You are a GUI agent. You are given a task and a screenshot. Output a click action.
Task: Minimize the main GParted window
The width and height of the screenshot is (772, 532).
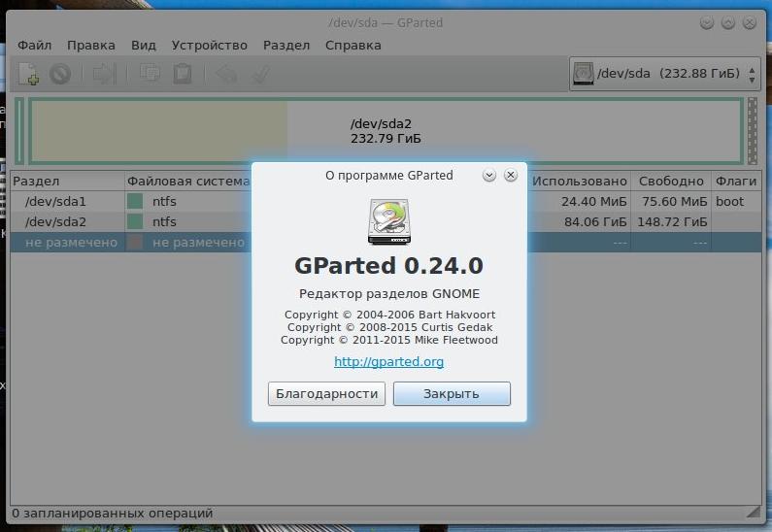(x=707, y=22)
